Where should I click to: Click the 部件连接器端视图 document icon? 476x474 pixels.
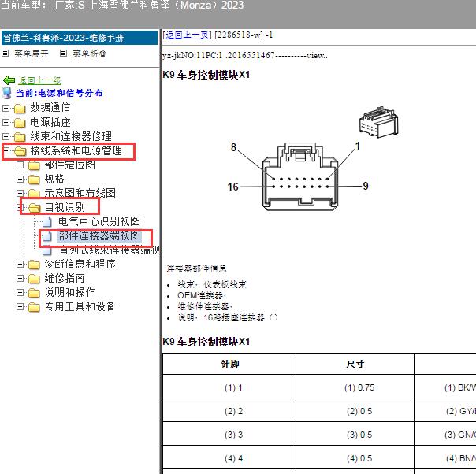coord(47,236)
